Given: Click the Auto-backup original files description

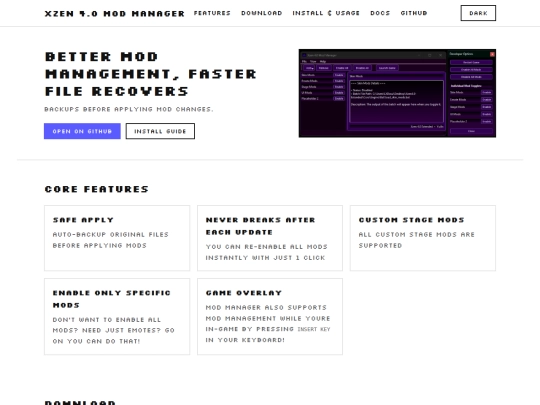Looking at the screenshot, I should [x=111, y=240].
